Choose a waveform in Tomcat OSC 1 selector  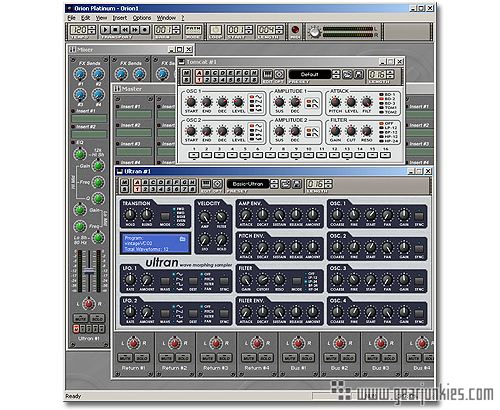pyautogui.click(x=256, y=103)
